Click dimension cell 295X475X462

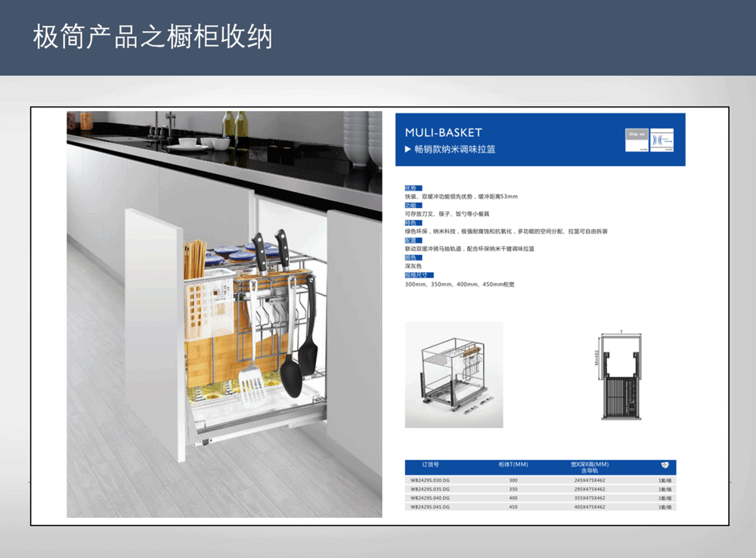590,489
